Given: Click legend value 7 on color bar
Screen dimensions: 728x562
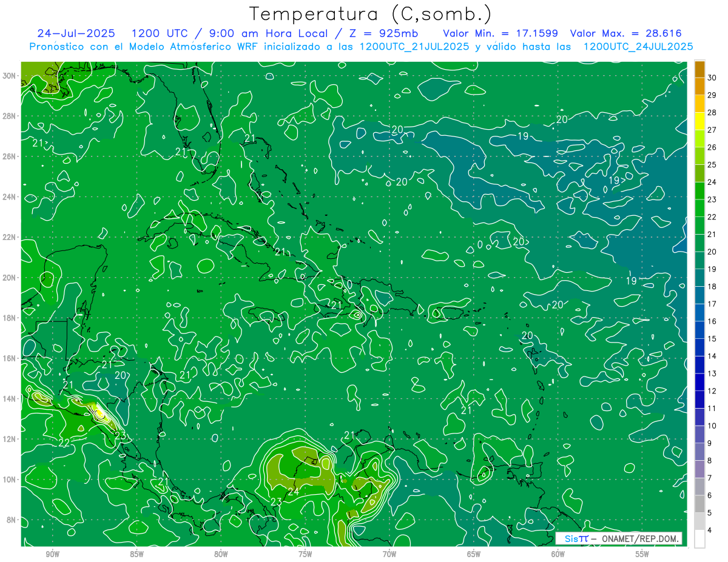Looking at the screenshot, I should click(x=710, y=478).
